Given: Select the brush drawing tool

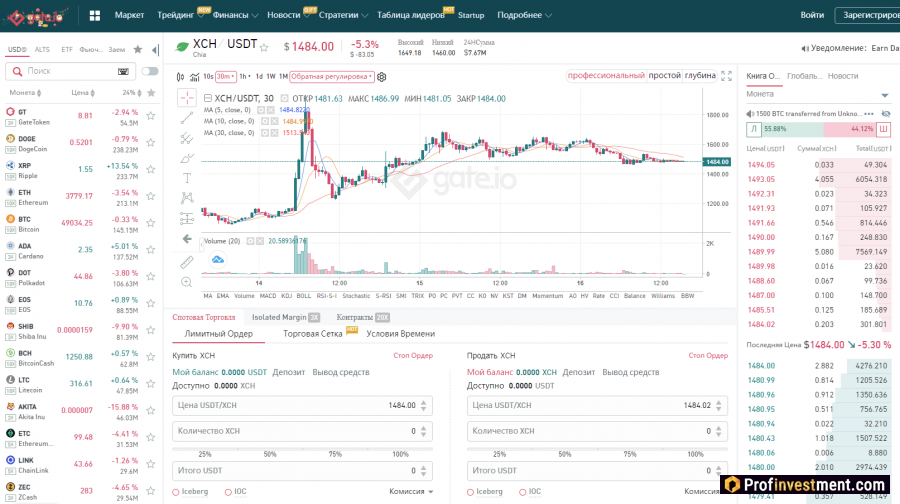Looking at the screenshot, I should [x=187, y=158].
